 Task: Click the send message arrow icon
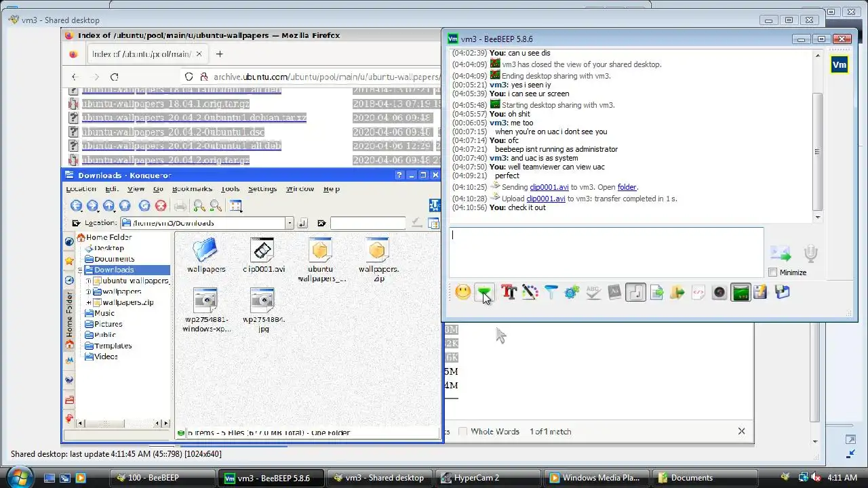[781, 253]
